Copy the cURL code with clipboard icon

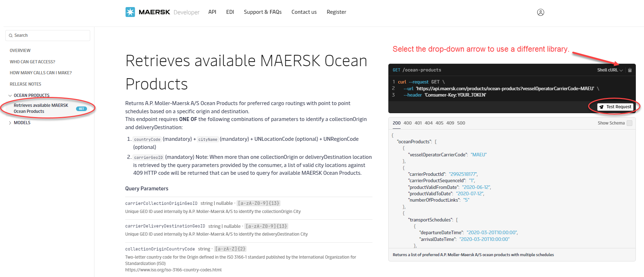click(630, 70)
